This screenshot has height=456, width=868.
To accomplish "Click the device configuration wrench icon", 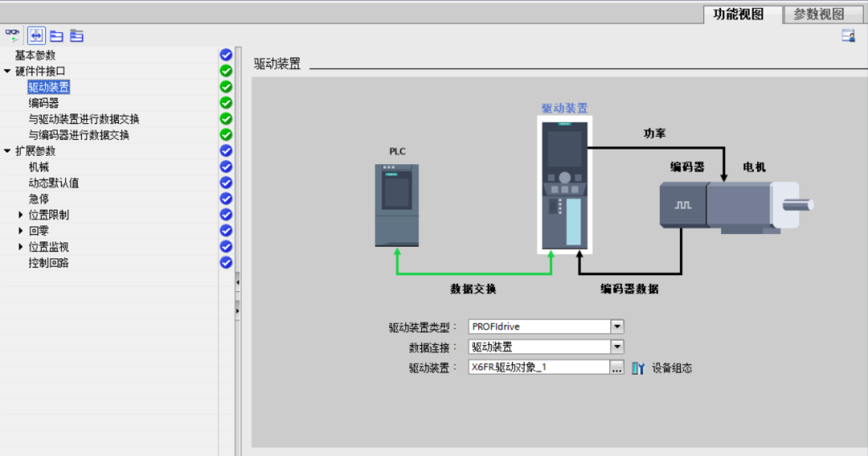I will 638,368.
